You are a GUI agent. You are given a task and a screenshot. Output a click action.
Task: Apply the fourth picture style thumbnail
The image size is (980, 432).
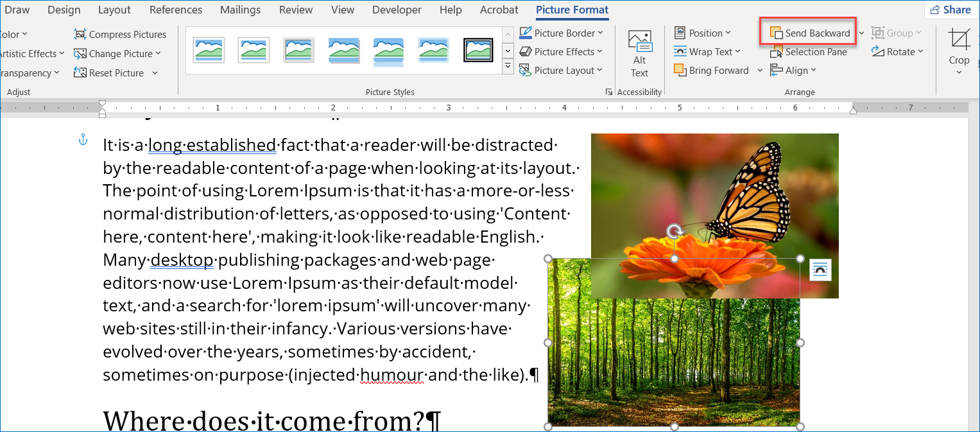pos(343,49)
